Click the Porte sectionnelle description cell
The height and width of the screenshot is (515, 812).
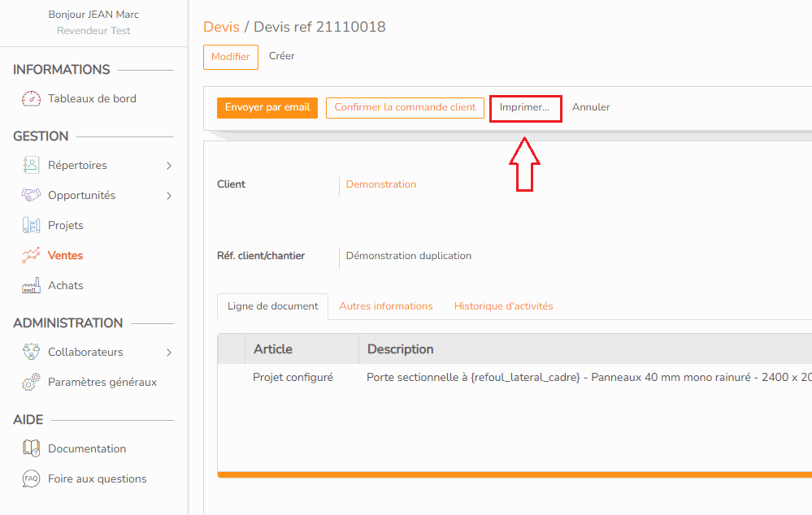pyautogui.click(x=588, y=378)
